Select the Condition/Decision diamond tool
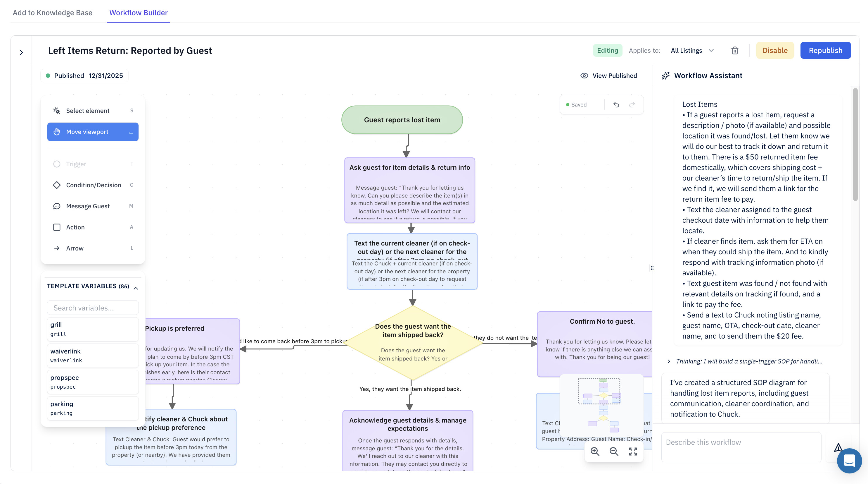 [93, 185]
